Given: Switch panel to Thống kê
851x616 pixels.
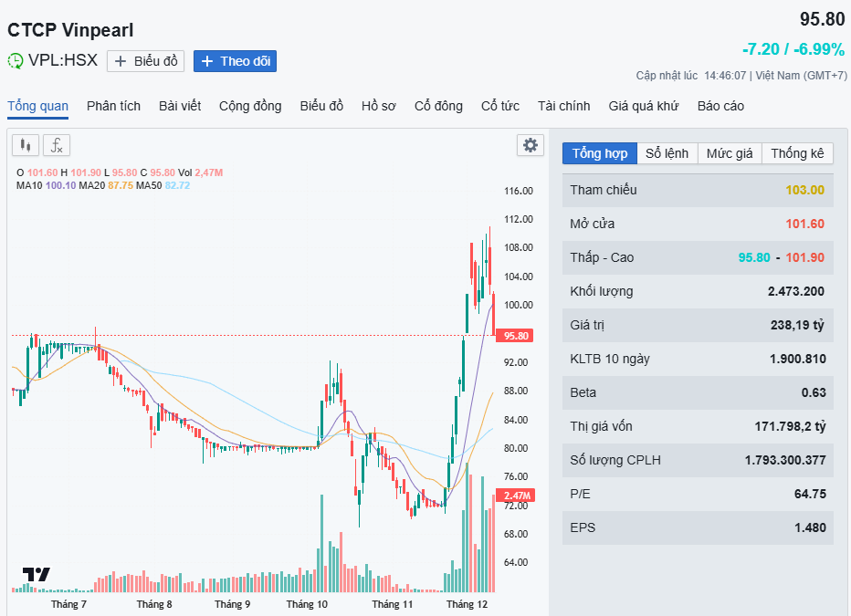Looking at the screenshot, I should [797, 153].
